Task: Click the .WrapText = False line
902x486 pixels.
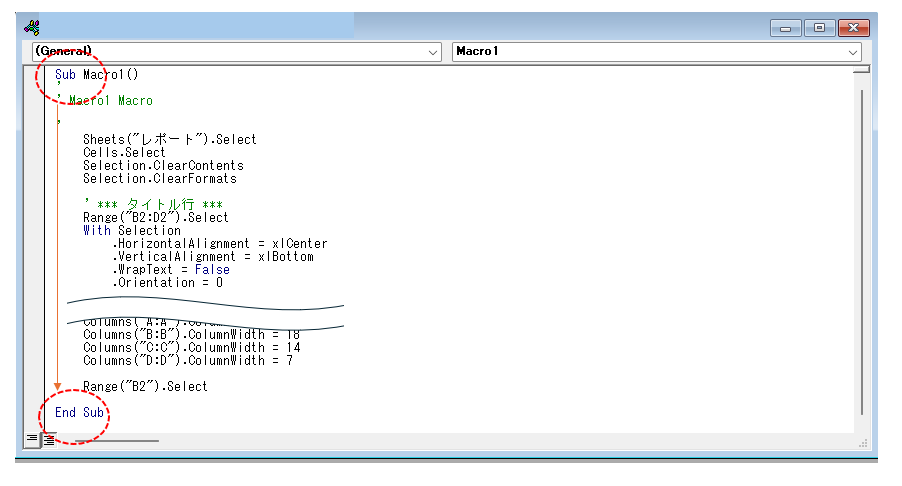Action: coord(171,269)
